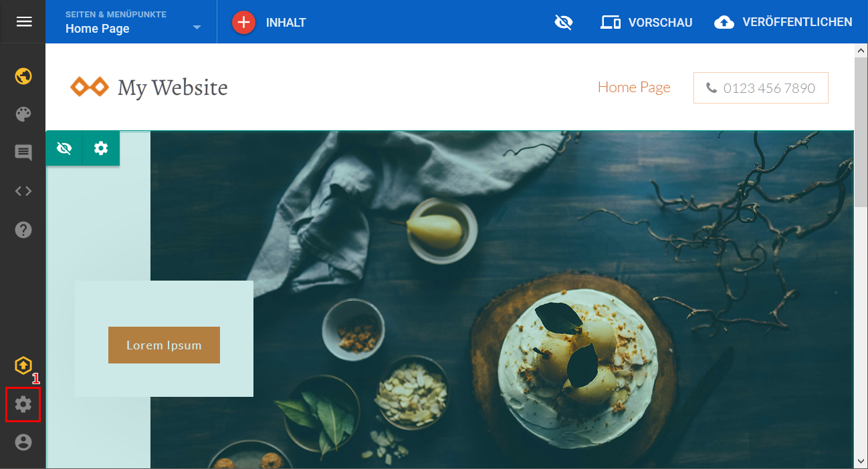Click the globe website icon in sidebar
868x469 pixels.
[23, 77]
